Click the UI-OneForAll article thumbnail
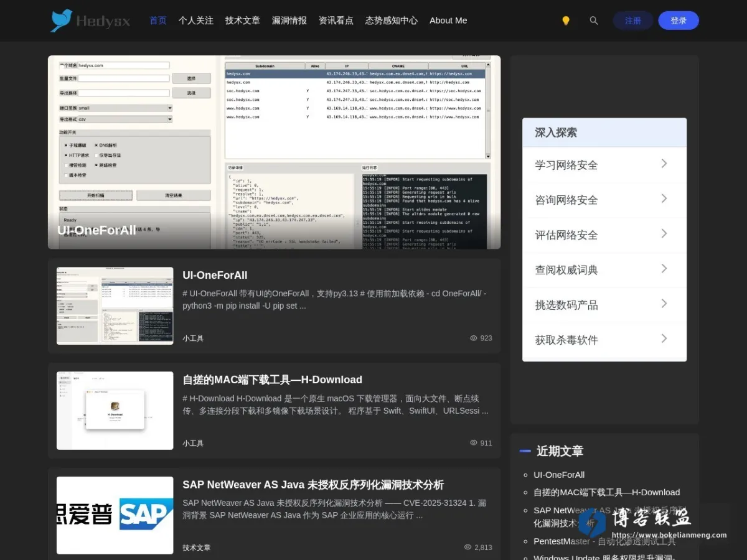This screenshot has width=747, height=560. coord(115,306)
